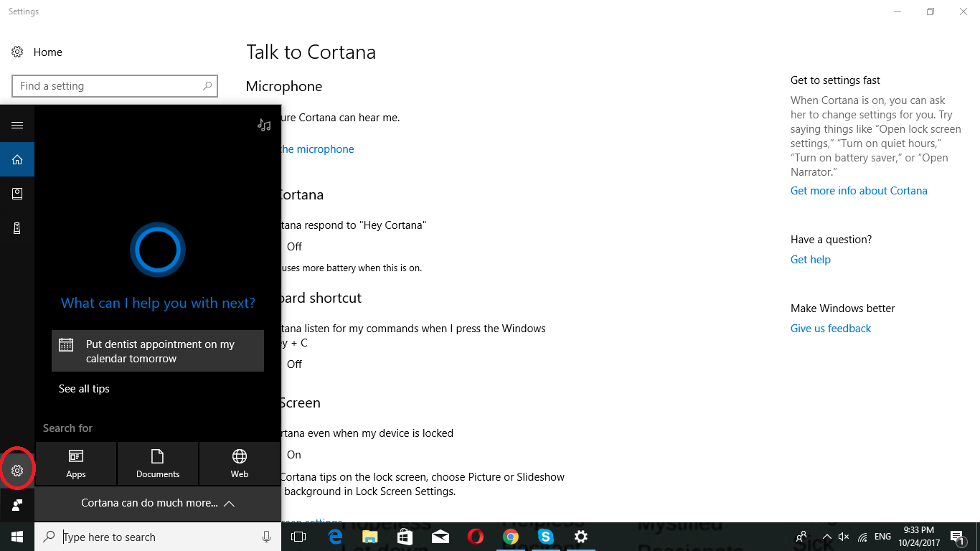The width and height of the screenshot is (980, 551).
Task: Click the Windows Start button
Action: [17, 537]
